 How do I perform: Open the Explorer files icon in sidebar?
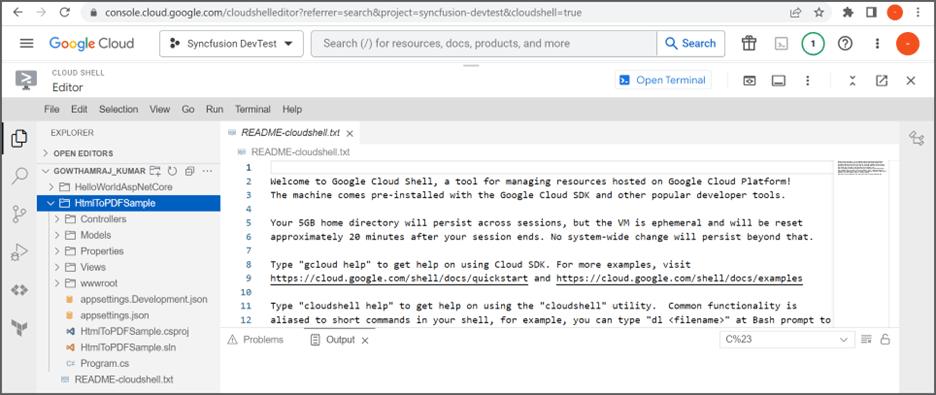click(20, 138)
